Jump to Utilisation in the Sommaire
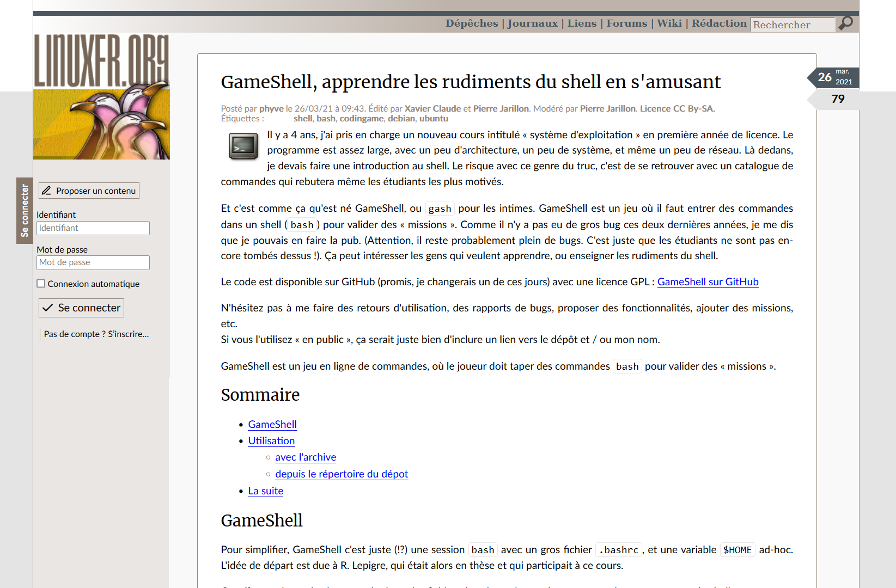 tap(271, 440)
